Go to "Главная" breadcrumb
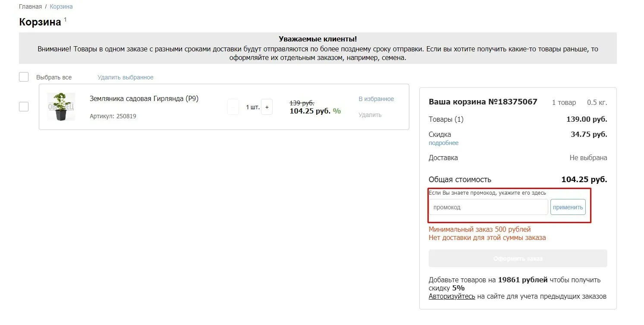The height and width of the screenshot is (325, 644). point(30,6)
